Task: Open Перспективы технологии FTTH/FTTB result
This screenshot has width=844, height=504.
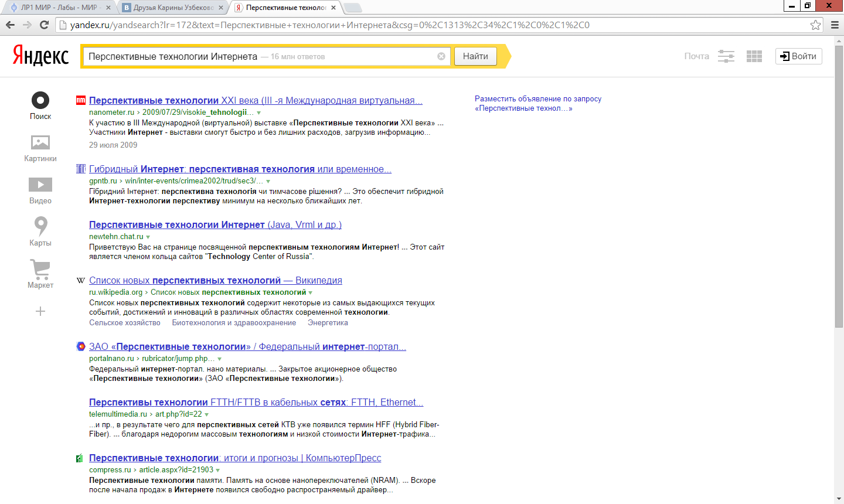Action: point(256,402)
